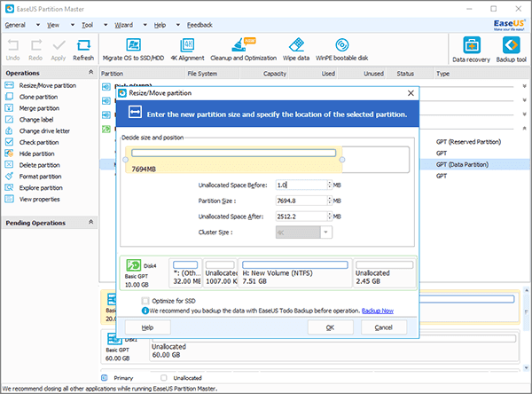Click the Unallocated Space Before field
This screenshot has width=532, height=394.
point(301,185)
